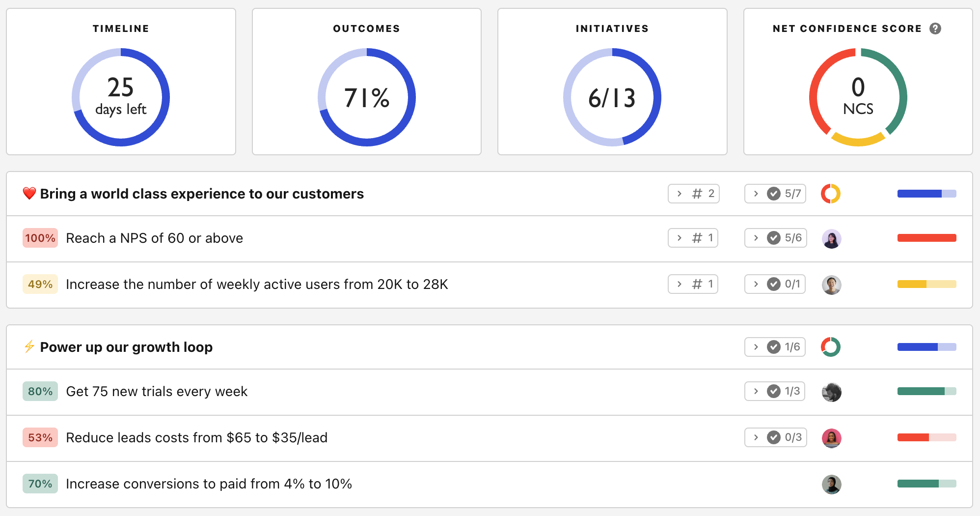Click the NET CONFIDENCE SCORE heading text

pyautogui.click(x=847, y=29)
